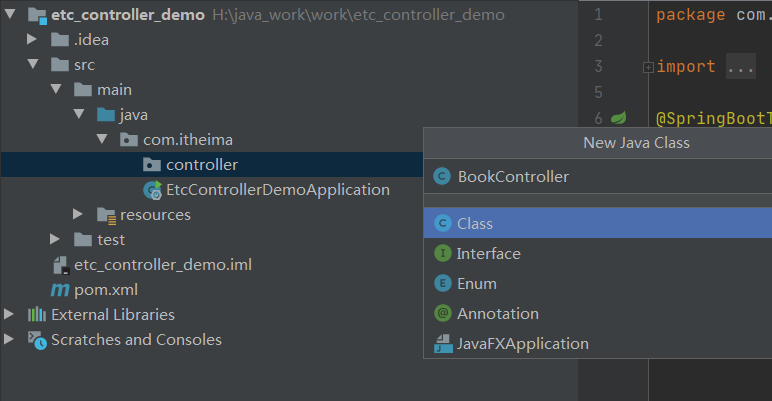
Task: Expand the resources folder arrow
Action: tap(78, 214)
